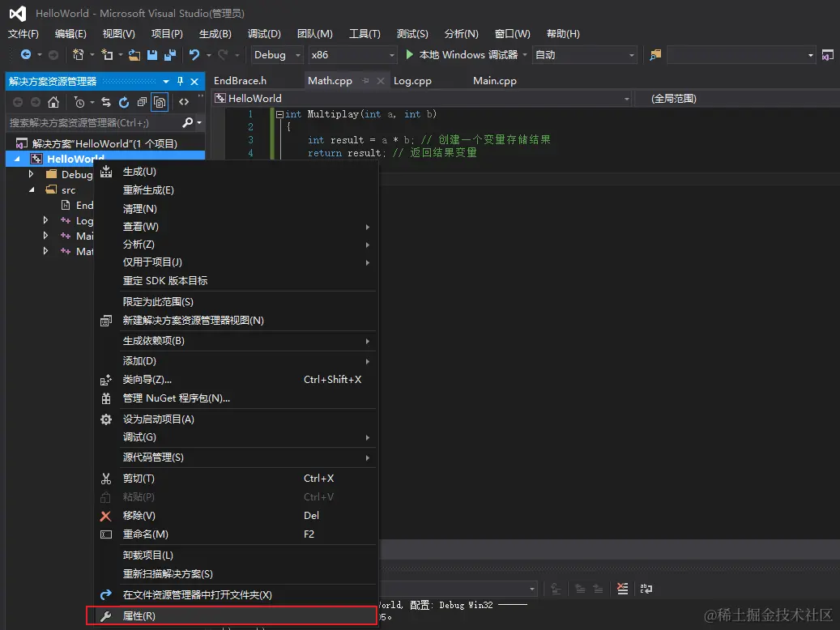Image resolution: width=840 pixels, height=630 pixels.
Task: Click the Add New Item toolbar icon
Action: pos(107,54)
